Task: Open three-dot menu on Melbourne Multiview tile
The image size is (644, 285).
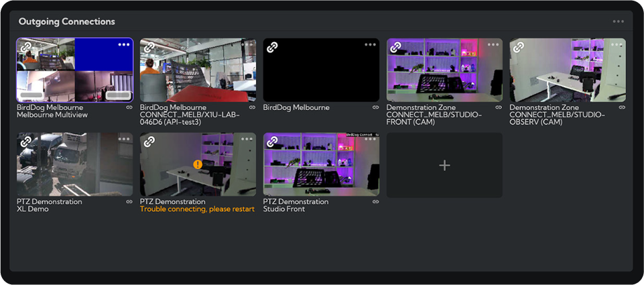Action: 123,45
